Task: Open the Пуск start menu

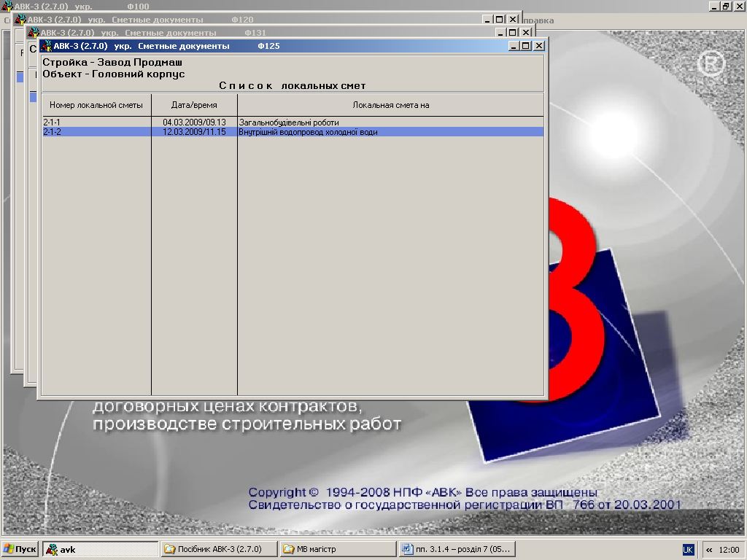Action: (x=20, y=549)
